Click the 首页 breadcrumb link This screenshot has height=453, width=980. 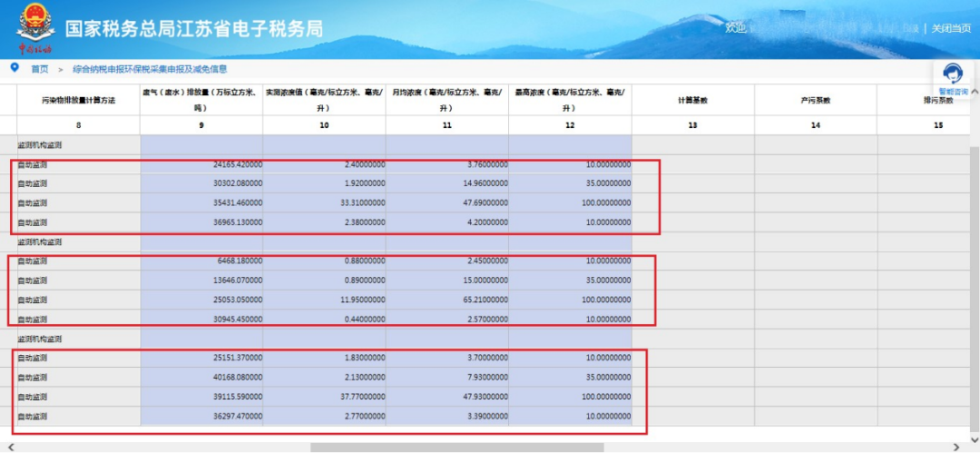(x=40, y=69)
